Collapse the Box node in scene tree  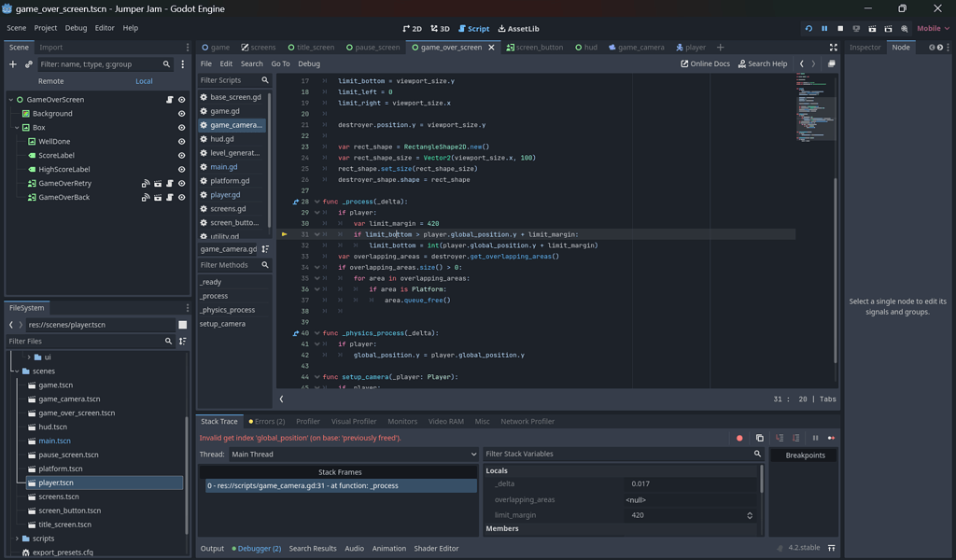click(17, 128)
